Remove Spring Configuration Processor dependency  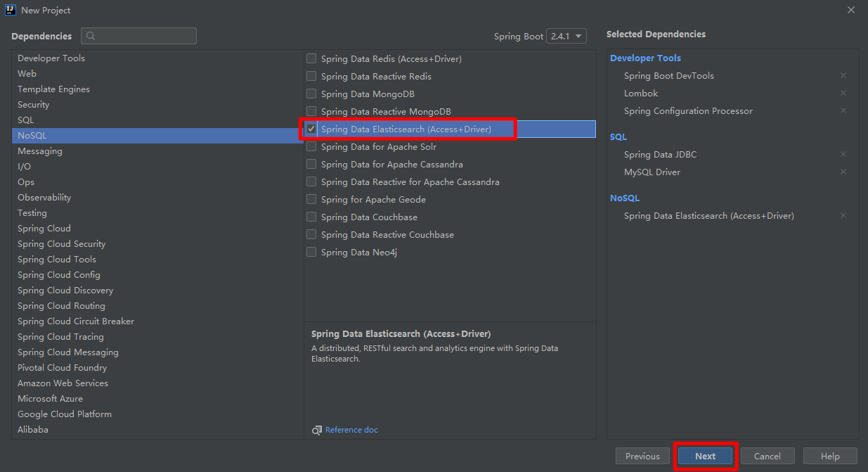[x=843, y=110]
